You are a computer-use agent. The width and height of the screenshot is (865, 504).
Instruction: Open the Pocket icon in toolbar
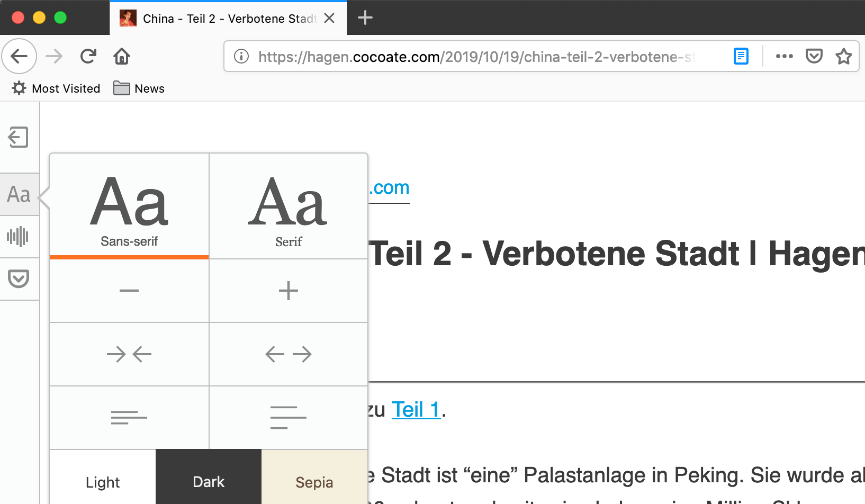[814, 56]
